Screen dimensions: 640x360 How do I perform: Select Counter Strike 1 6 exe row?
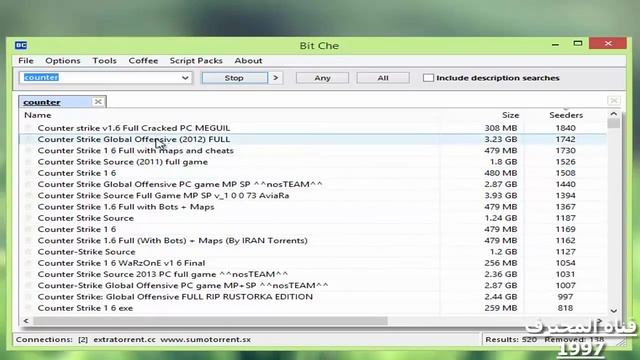(x=313, y=308)
